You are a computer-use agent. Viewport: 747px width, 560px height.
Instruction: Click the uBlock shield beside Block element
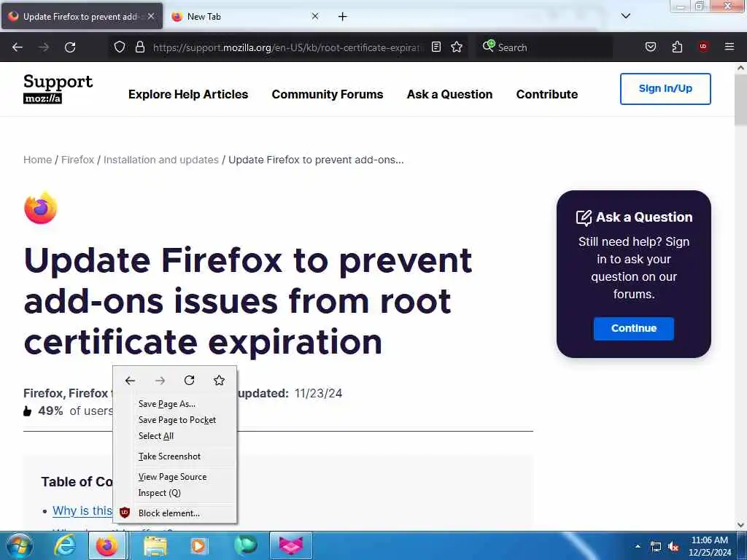[x=124, y=513]
